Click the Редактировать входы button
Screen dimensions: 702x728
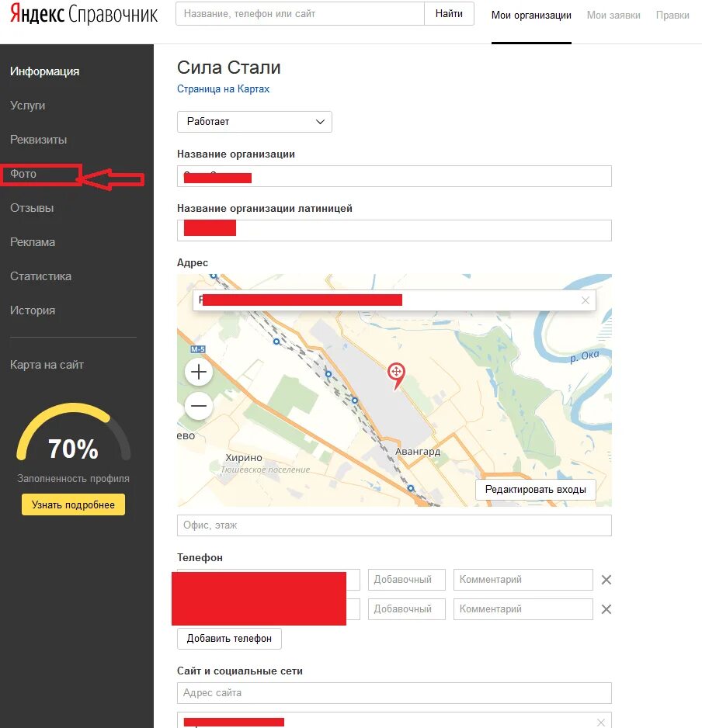point(535,490)
